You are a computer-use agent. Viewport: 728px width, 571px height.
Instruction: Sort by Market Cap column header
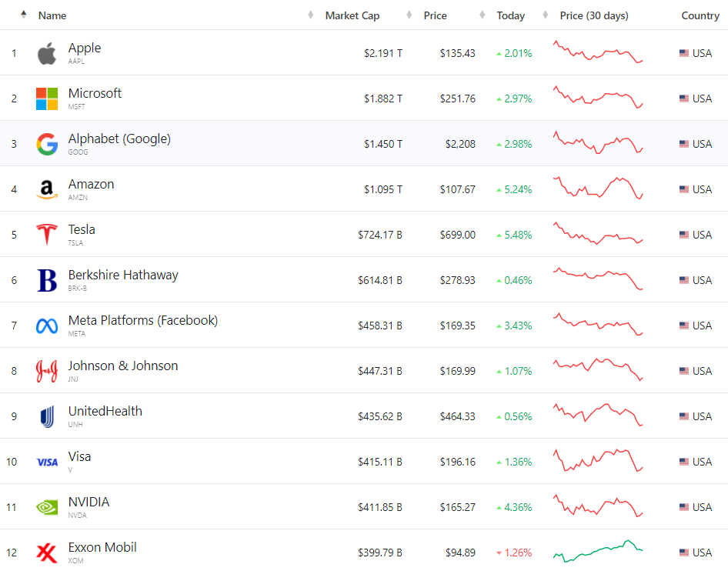[352, 15]
